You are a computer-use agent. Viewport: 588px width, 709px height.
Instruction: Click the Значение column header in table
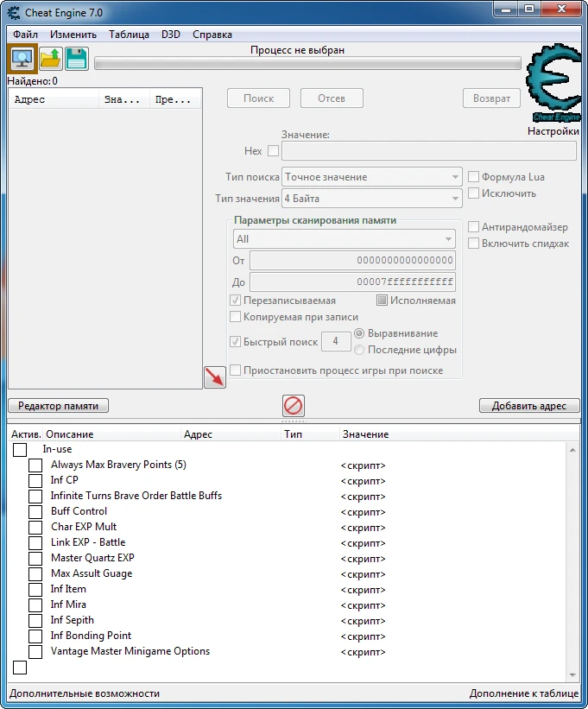458,434
